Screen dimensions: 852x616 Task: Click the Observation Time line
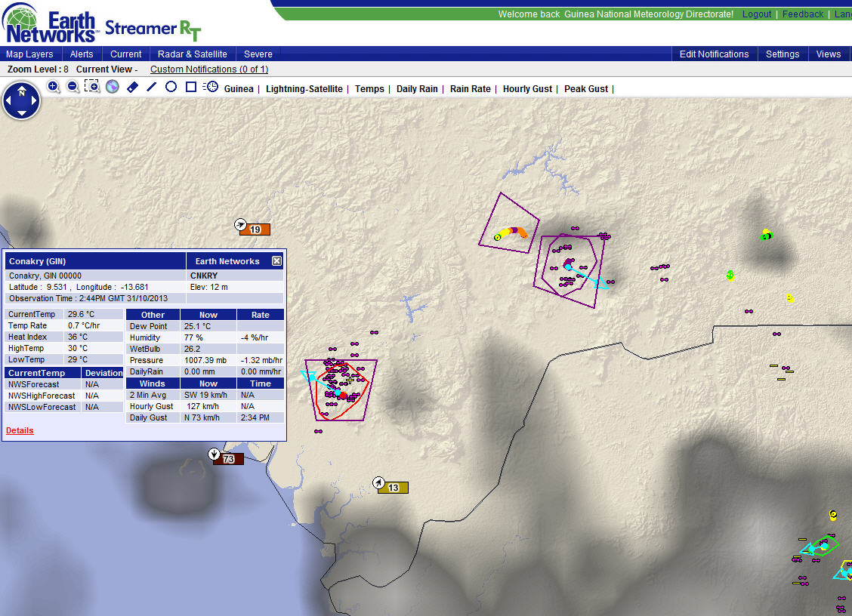[x=88, y=298]
